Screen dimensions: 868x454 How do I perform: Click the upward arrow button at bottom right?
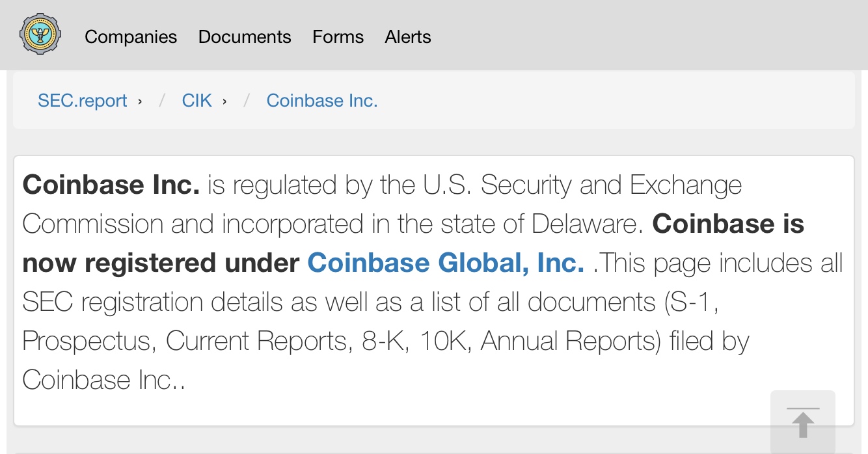click(803, 422)
